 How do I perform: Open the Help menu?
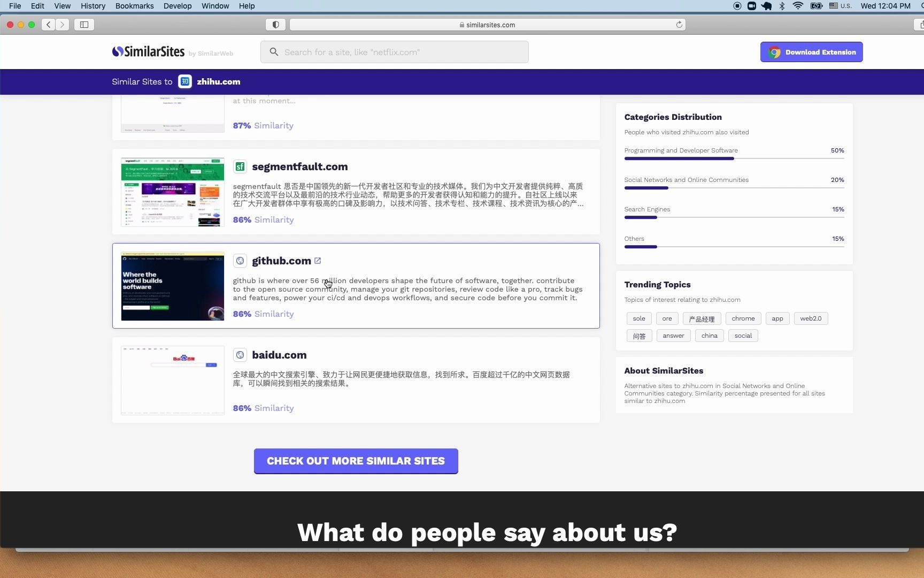247,6
